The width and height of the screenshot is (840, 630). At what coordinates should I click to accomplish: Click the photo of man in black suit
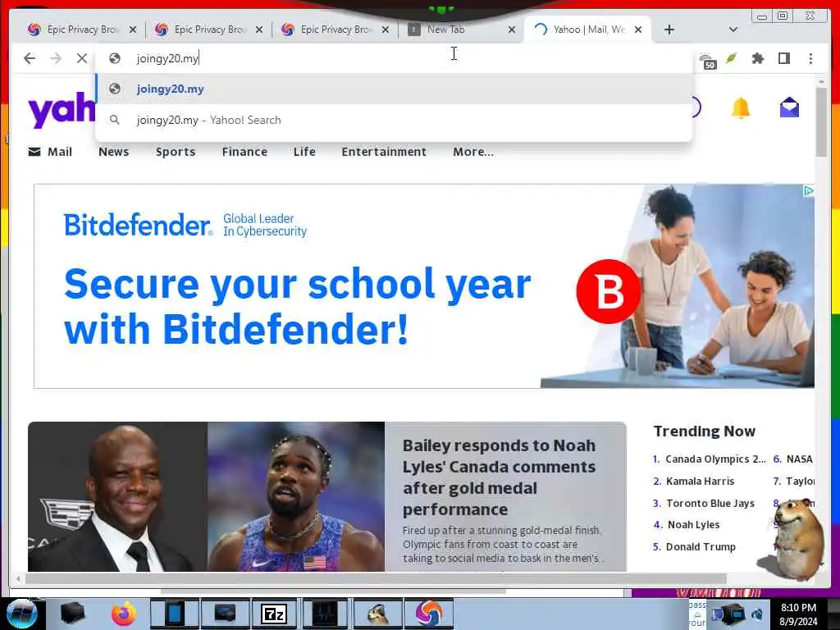click(x=118, y=496)
